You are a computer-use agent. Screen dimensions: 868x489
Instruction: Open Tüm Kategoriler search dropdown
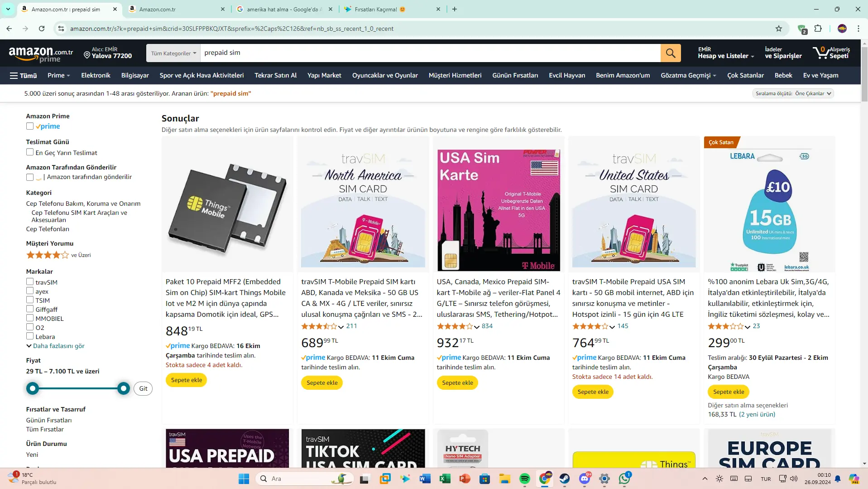(x=173, y=53)
